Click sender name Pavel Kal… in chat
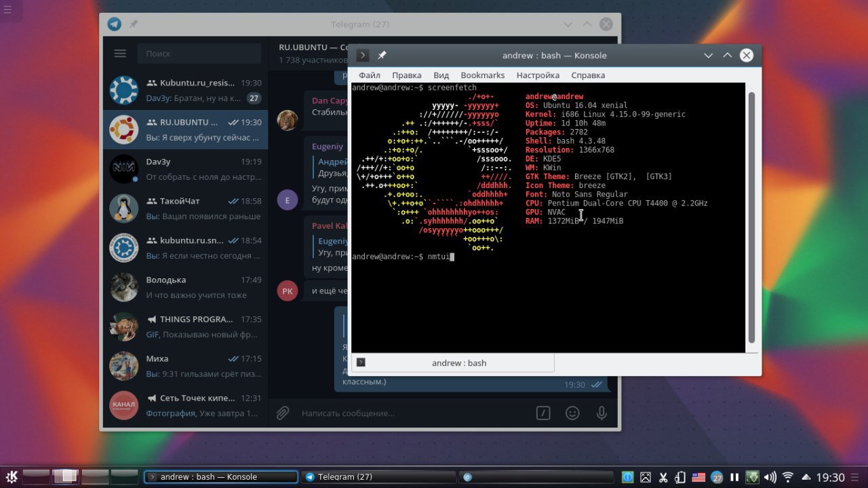Viewport: 868px width, 488px height. (330, 225)
